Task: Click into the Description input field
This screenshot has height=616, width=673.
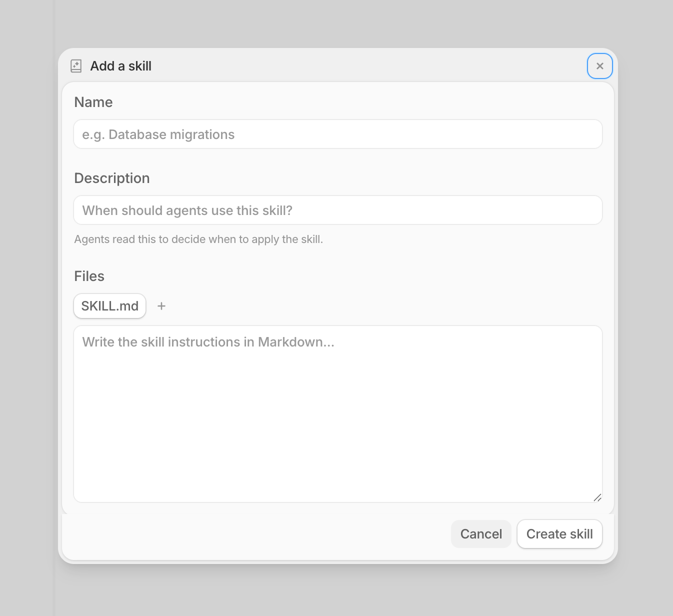Action: [338, 210]
